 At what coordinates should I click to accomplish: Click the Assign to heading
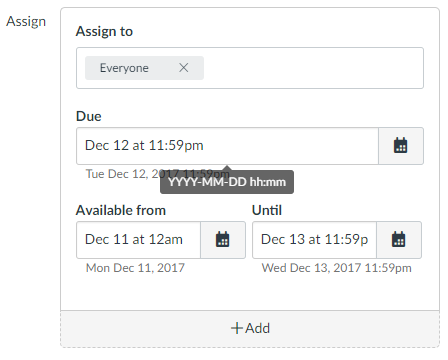104,31
